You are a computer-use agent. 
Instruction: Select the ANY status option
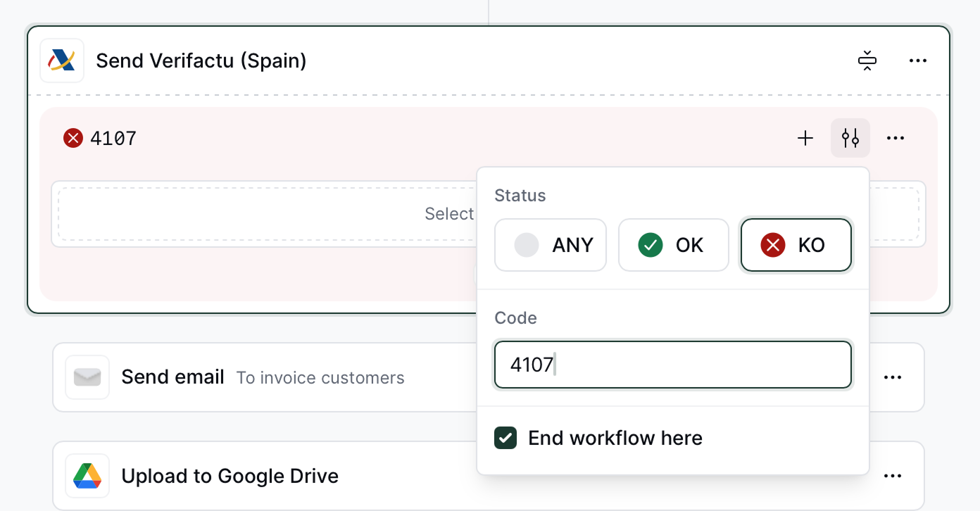click(551, 245)
